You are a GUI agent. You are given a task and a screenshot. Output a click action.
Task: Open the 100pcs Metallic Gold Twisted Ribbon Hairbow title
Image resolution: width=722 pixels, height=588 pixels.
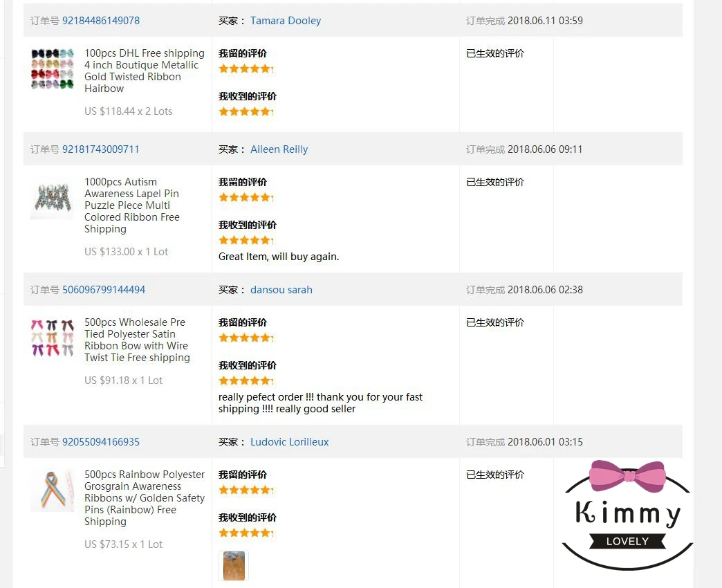click(x=144, y=71)
